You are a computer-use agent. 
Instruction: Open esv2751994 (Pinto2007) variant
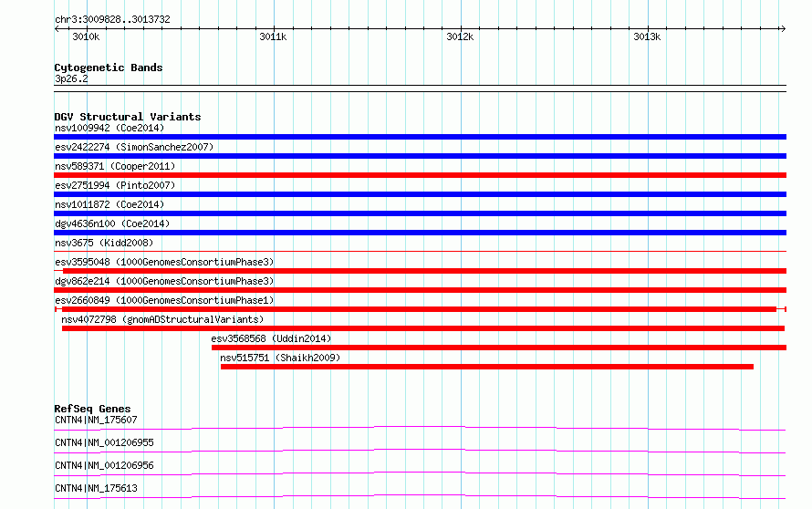pyautogui.click(x=115, y=185)
